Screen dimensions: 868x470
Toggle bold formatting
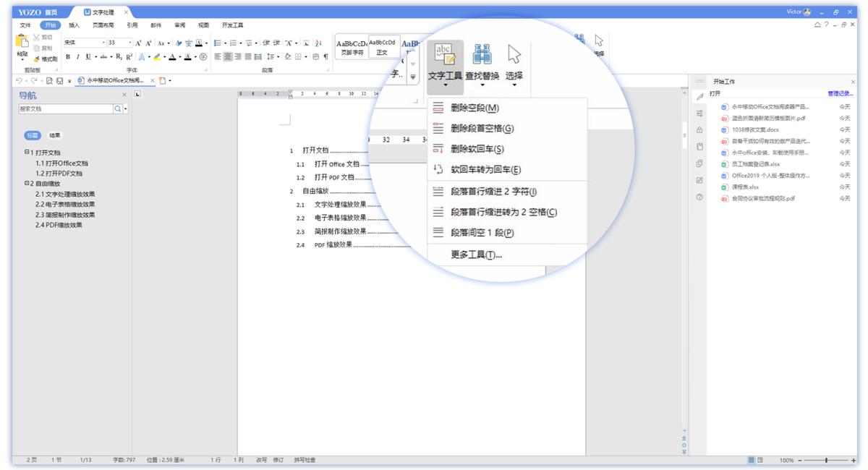(x=67, y=56)
